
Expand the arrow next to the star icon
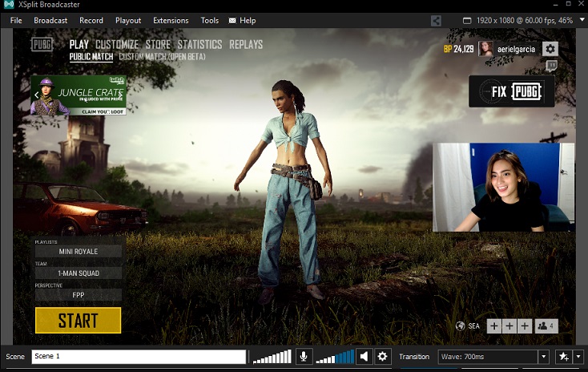(x=578, y=357)
